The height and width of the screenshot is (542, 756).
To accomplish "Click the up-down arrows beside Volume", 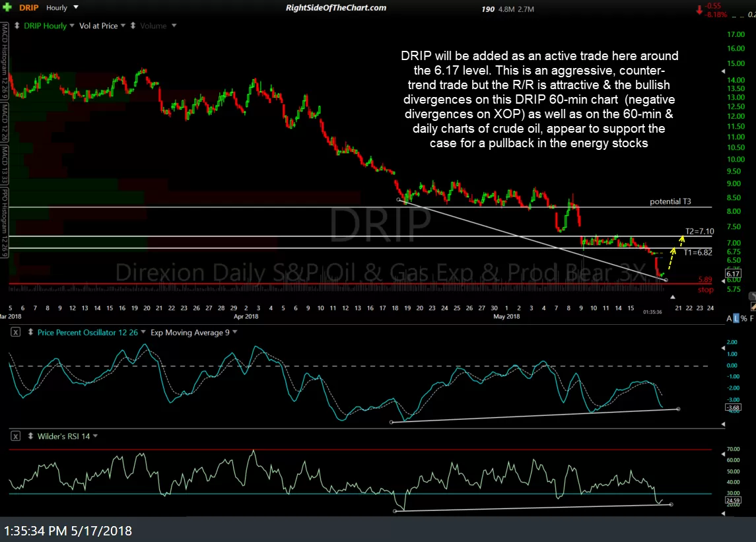I will [133, 26].
